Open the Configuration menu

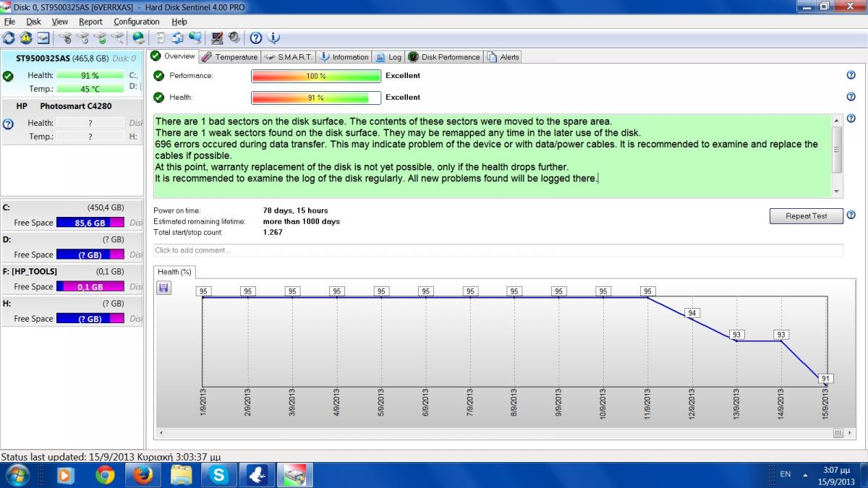136,22
